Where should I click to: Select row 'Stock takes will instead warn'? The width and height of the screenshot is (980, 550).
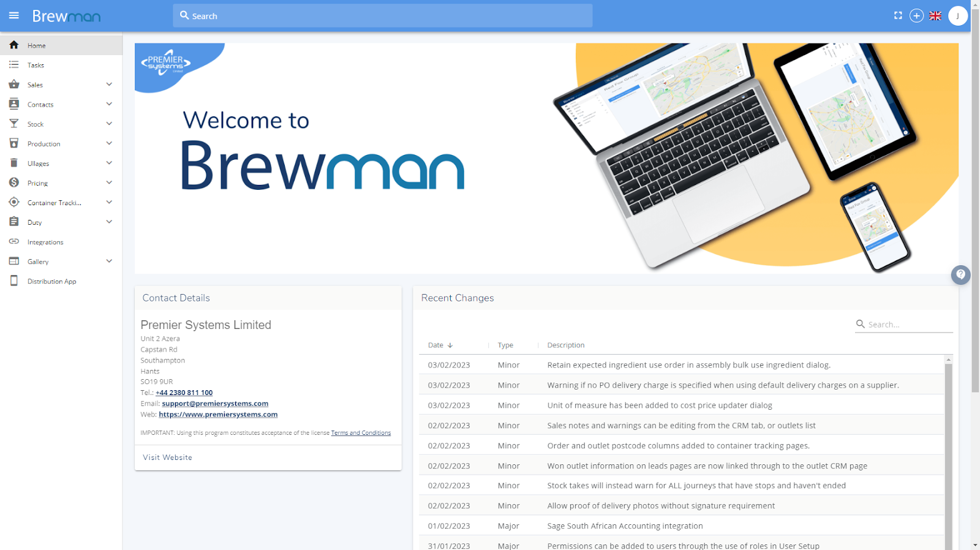pyautogui.click(x=682, y=485)
